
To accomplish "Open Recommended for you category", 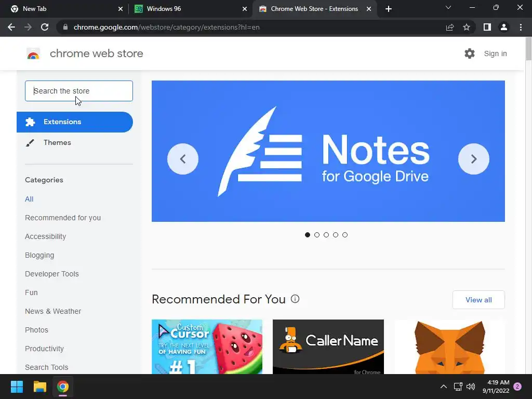I will point(63,218).
